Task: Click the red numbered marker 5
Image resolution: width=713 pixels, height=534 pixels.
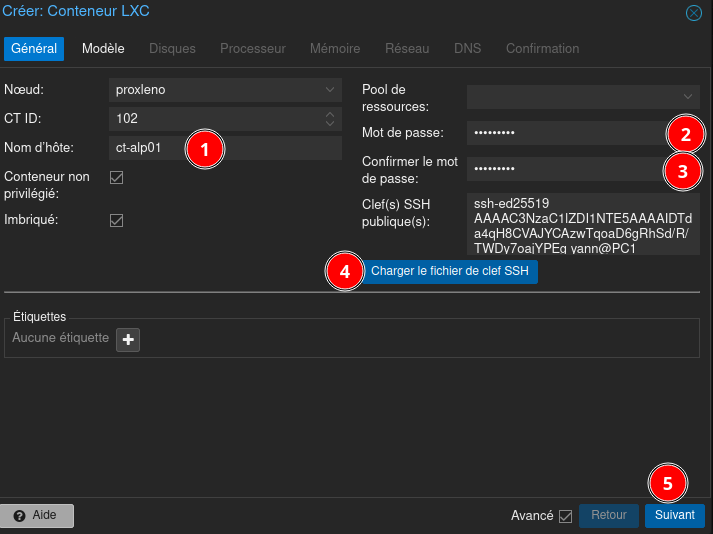Action: (667, 484)
